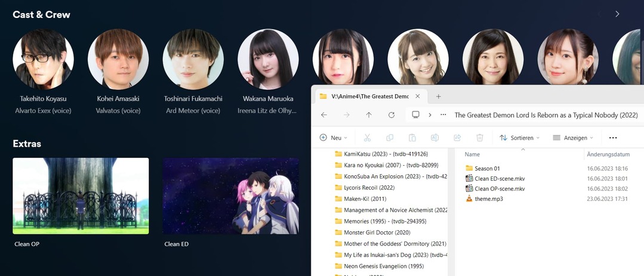Go up one folder level
The height and width of the screenshot is (276, 644).
pyautogui.click(x=369, y=115)
